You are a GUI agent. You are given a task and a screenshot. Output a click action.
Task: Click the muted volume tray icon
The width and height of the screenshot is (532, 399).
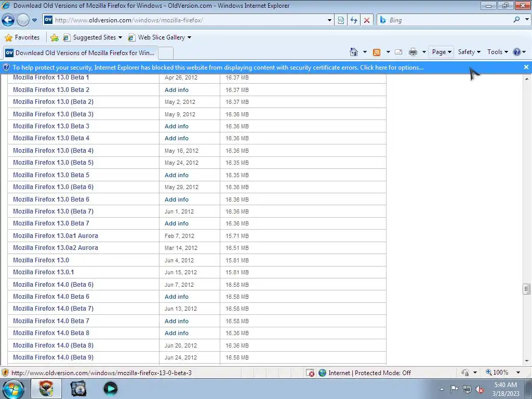pos(480,390)
